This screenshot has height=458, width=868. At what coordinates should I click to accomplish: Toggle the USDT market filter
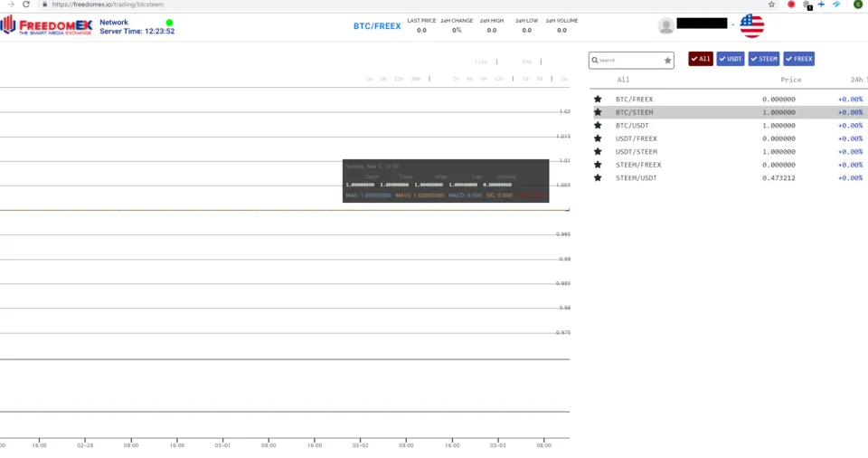731,59
